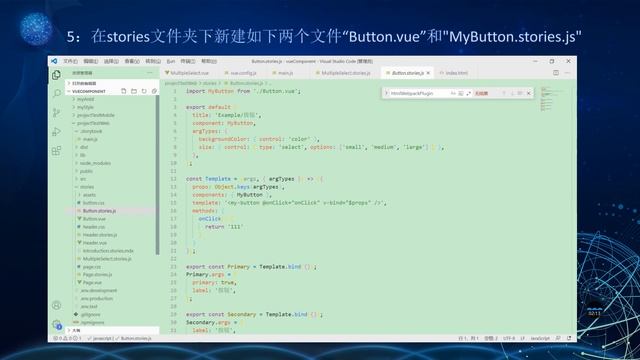Open the Edit menu
This screenshot has height=360, width=640.
click(91, 61)
